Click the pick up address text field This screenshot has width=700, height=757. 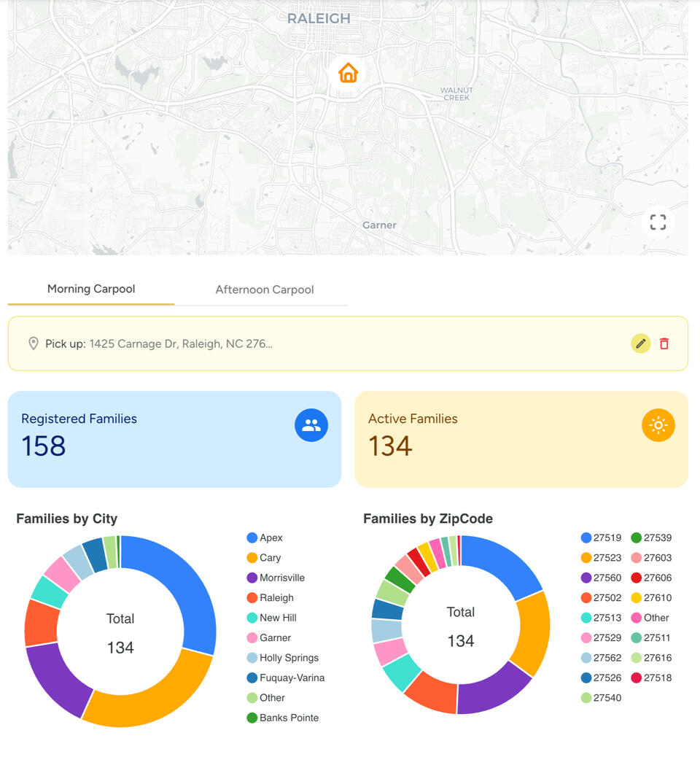(x=181, y=343)
